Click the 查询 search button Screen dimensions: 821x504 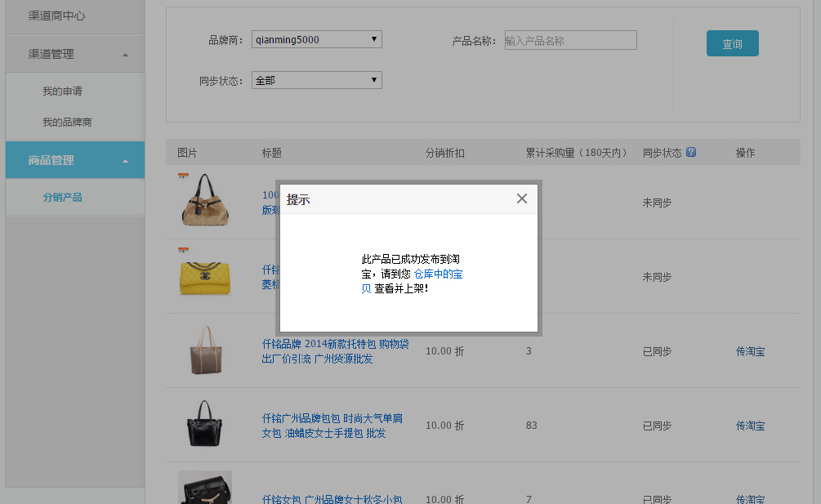coord(733,43)
